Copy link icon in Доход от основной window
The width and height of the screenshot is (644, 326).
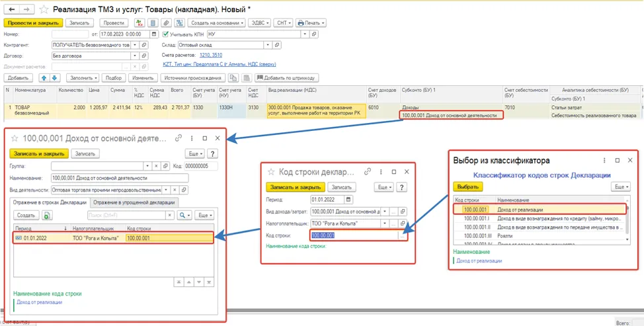pos(179,138)
